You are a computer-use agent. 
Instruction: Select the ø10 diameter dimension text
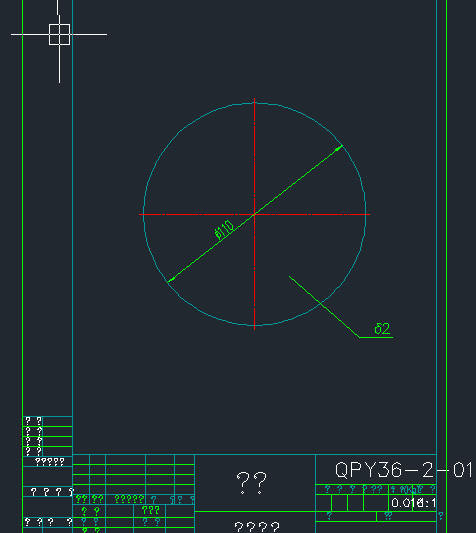click(x=224, y=230)
